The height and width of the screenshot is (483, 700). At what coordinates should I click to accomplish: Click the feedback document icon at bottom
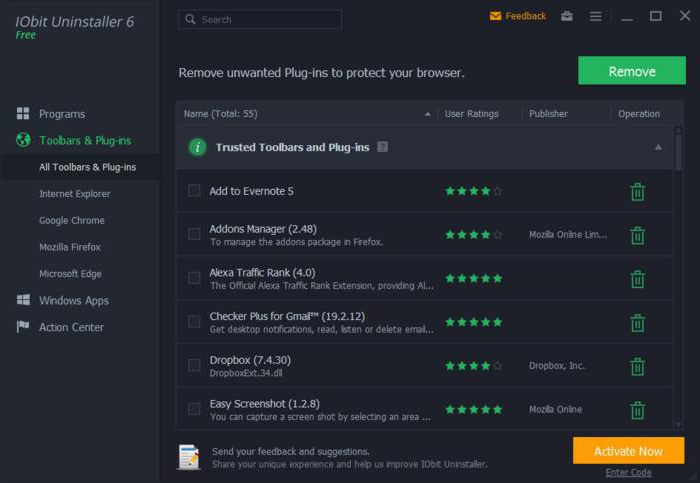189,457
